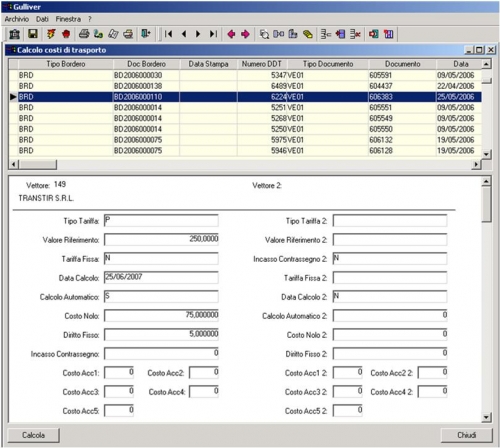This screenshot has width=500, height=448.
Task: Select row with document 604437
Action: pos(245,86)
